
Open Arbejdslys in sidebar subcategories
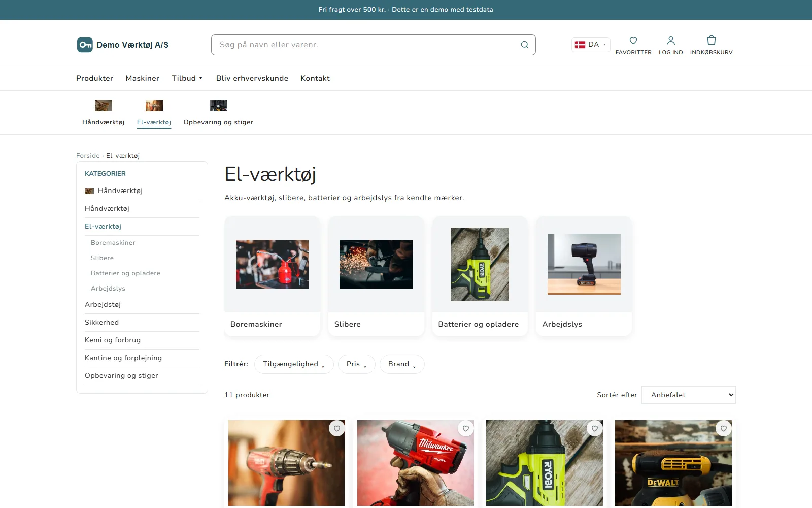(108, 289)
